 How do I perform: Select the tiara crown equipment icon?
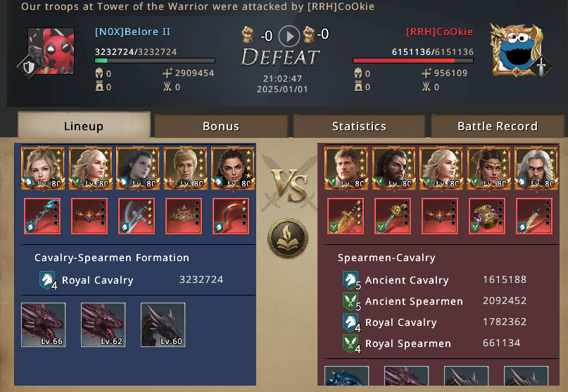pos(184,216)
